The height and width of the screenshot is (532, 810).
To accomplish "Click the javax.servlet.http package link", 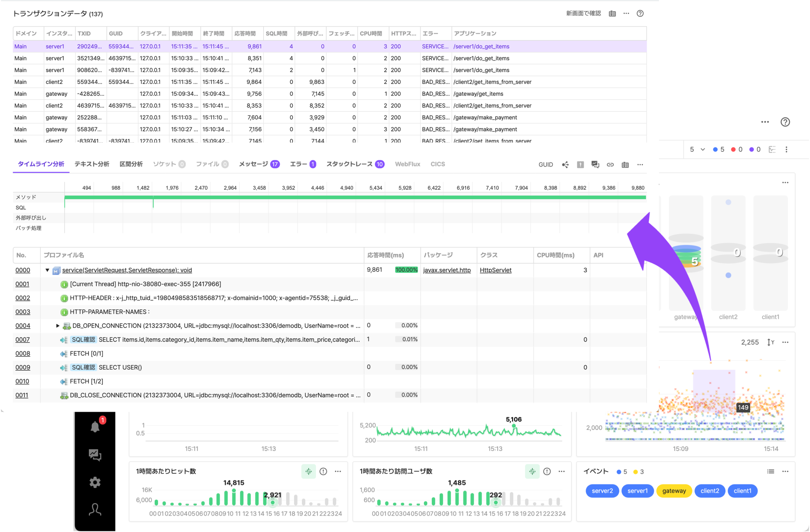I will [x=447, y=270].
